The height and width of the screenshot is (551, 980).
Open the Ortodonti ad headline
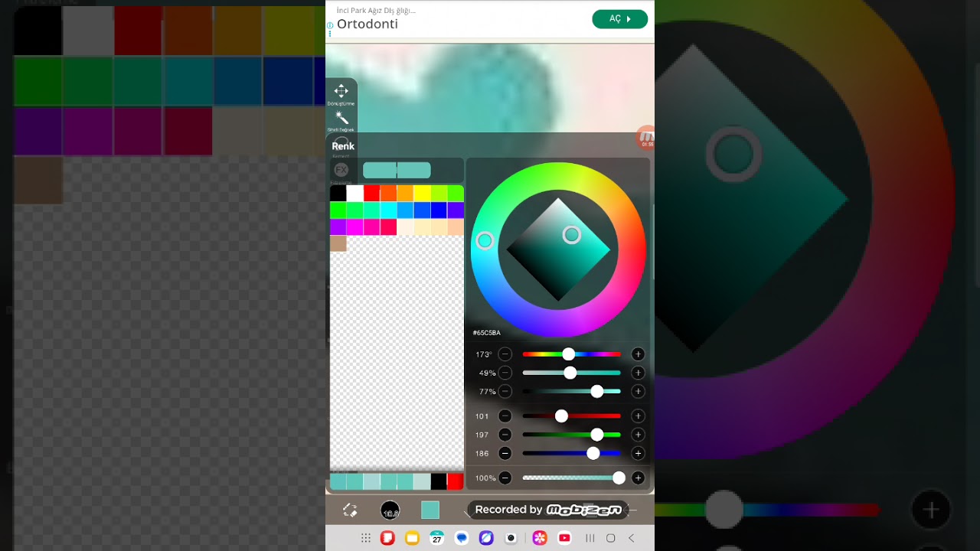(x=367, y=24)
